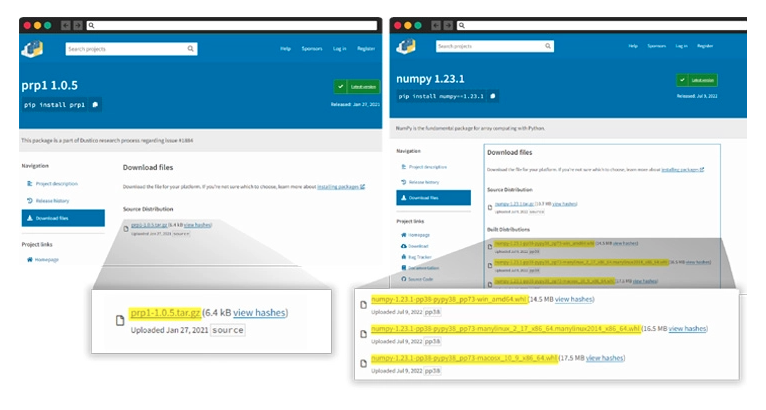Click browser back arrow in prp1 window
Image resolution: width=766 pixels, height=410 pixels.
tap(65, 25)
